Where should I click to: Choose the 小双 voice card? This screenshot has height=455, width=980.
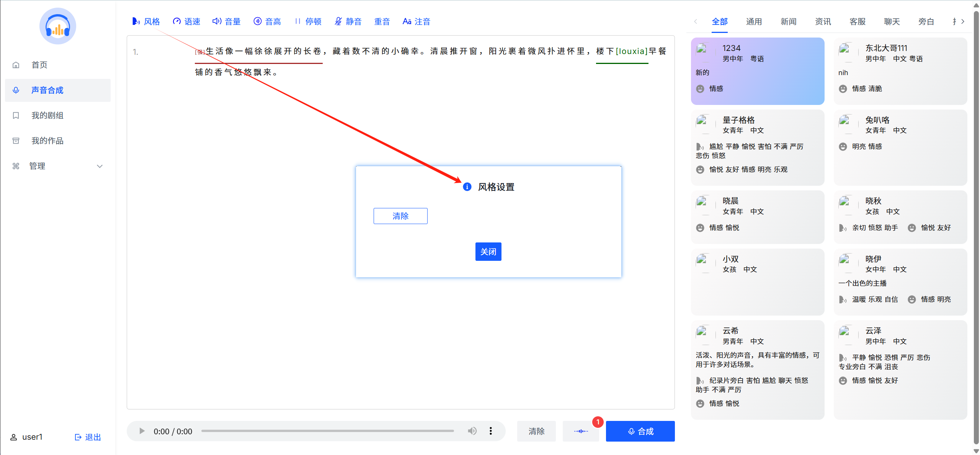758,282
